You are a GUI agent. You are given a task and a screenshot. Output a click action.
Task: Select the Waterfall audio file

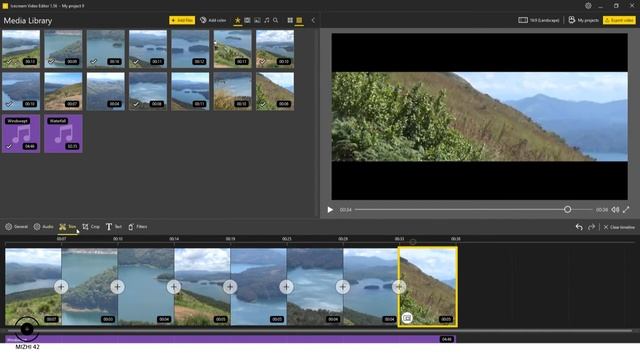(x=63, y=133)
